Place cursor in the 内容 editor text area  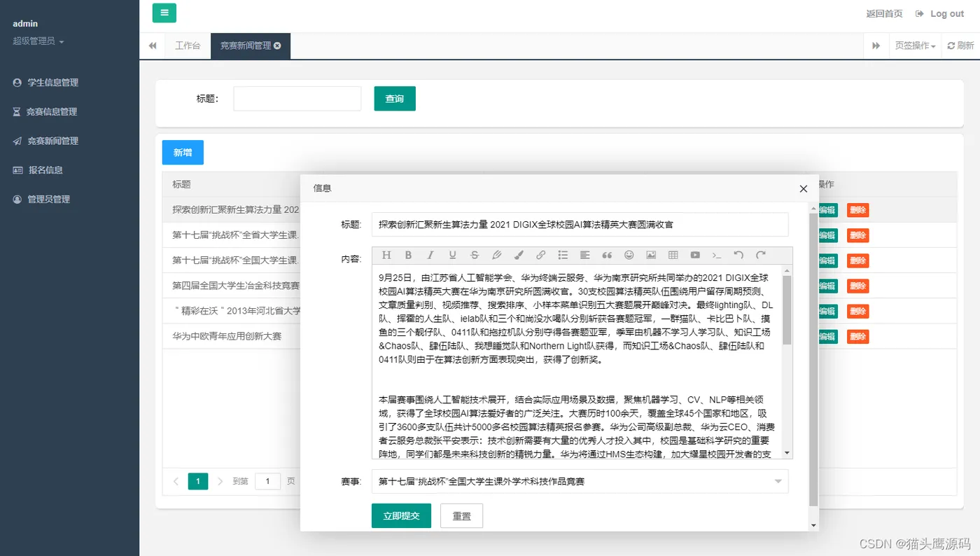pyautogui.click(x=577, y=361)
